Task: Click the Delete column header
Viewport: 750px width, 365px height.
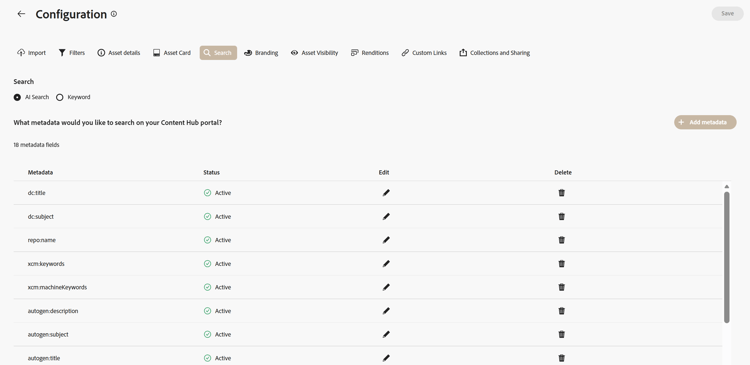Action: point(563,173)
